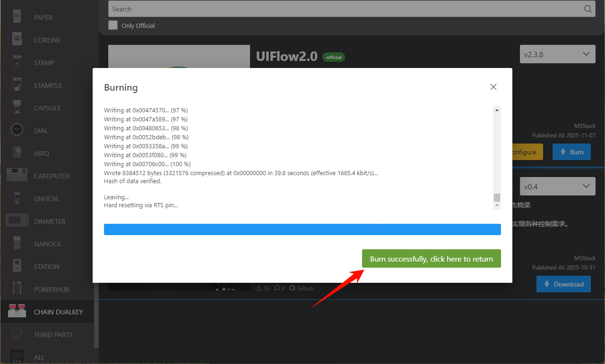Click the blue burn progress bar
Viewport: 605px width, 364px height.
[x=302, y=229]
